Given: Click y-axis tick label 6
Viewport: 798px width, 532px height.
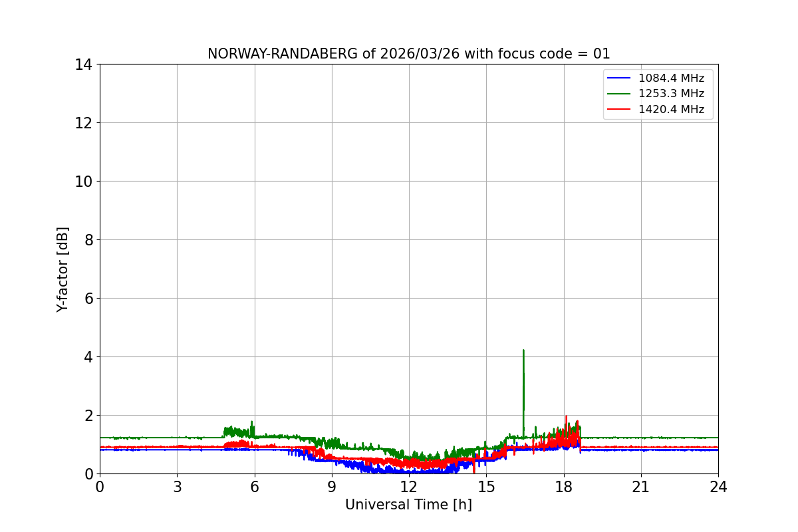Looking at the screenshot, I should (88, 299).
